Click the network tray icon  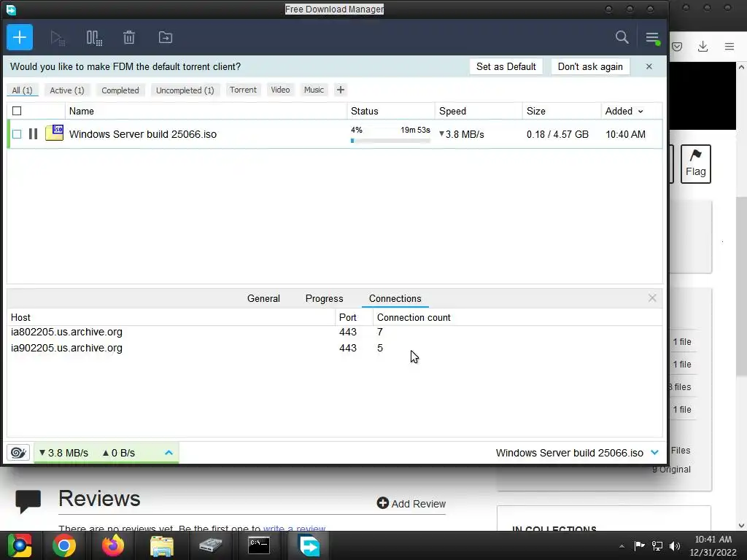tap(657, 545)
